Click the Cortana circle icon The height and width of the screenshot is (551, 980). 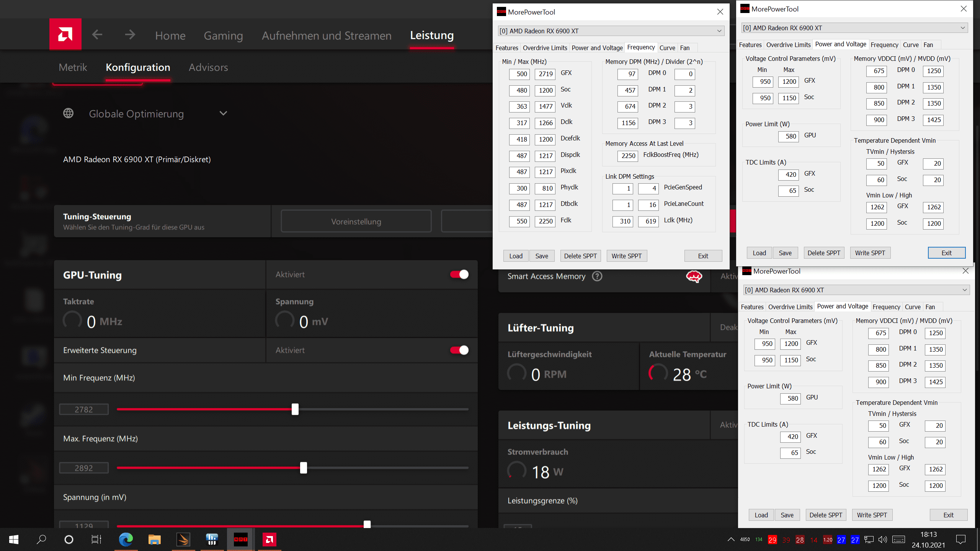[x=69, y=540]
